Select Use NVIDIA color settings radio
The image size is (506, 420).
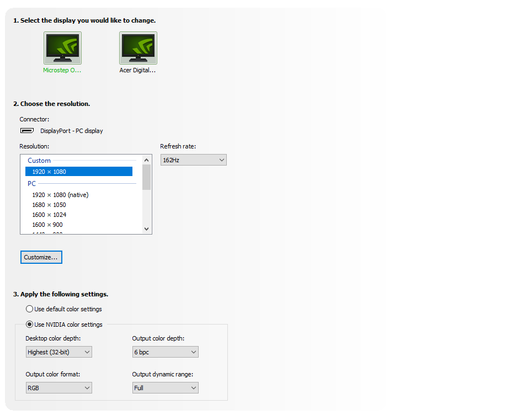point(30,325)
